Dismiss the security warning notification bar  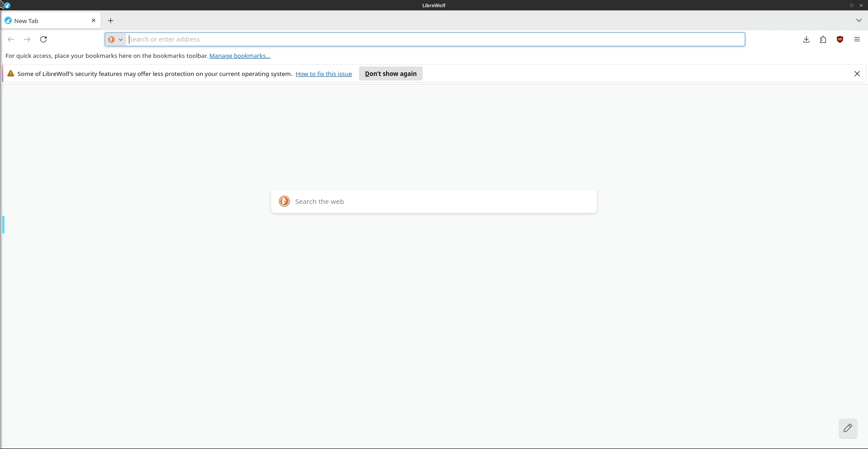click(x=857, y=74)
